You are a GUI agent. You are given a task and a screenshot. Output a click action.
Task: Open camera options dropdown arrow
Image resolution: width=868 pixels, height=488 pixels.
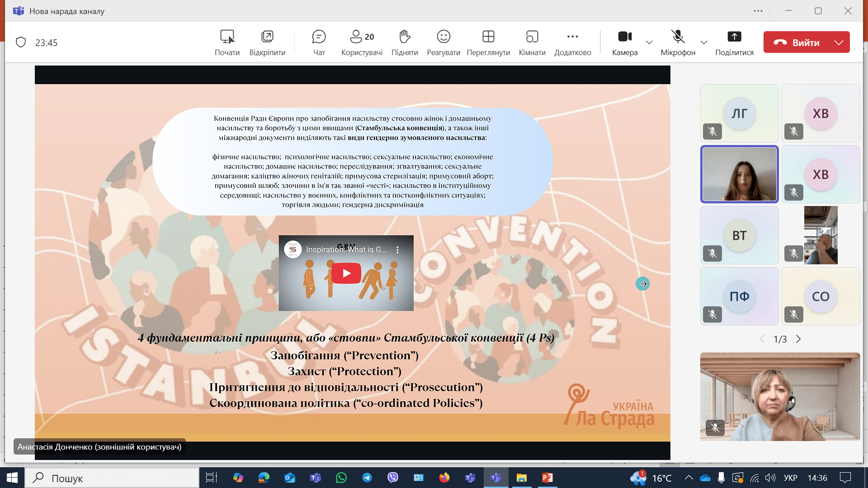tap(649, 42)
